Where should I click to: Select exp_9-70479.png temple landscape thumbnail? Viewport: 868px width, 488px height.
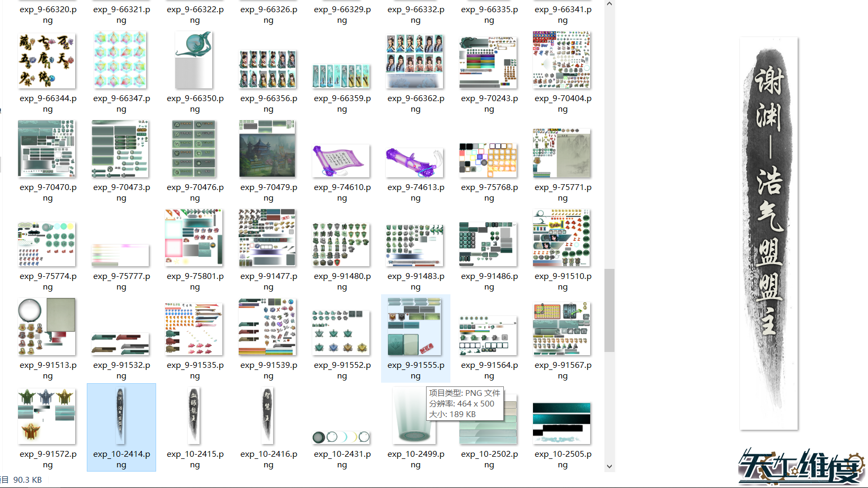click(x=267, y=149)
